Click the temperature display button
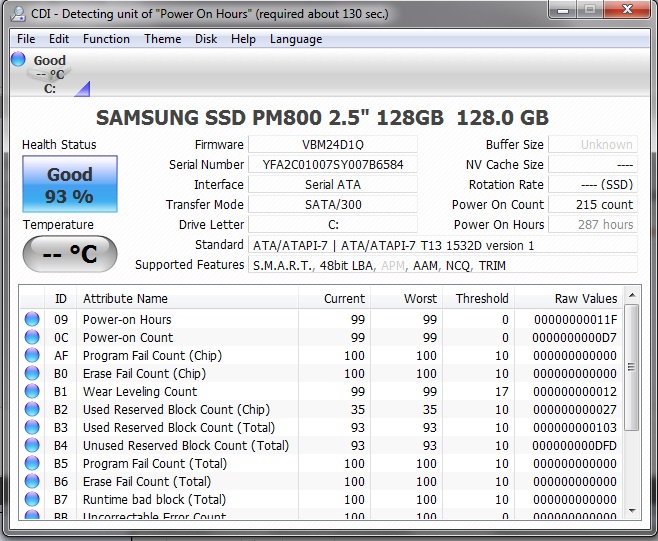 coord(70,254)
